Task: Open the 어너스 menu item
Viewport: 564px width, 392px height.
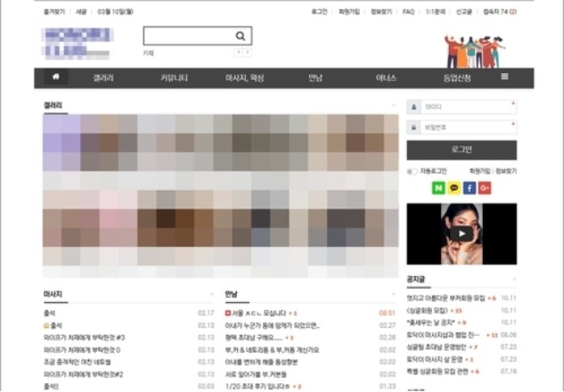Action: 386,78
